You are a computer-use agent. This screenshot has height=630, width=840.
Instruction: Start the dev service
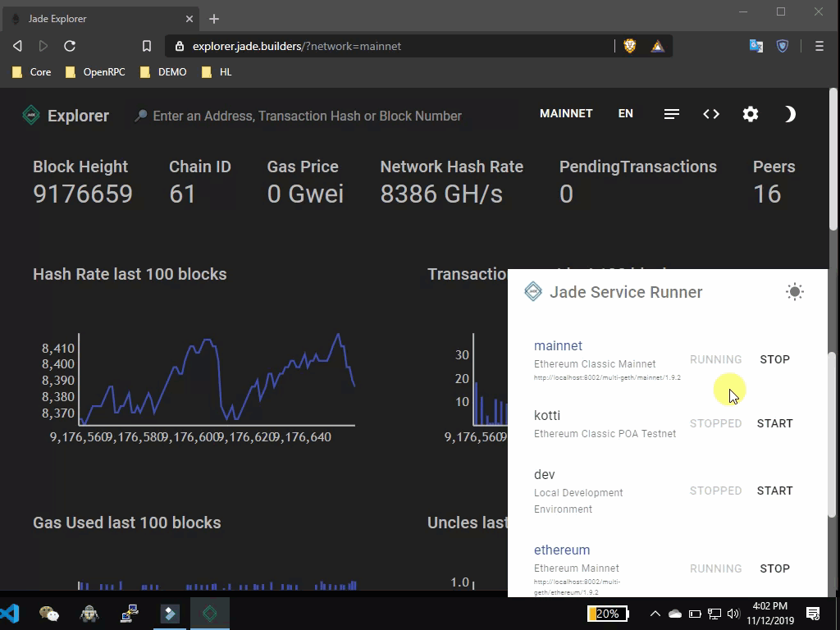click(x=774, y=491)
